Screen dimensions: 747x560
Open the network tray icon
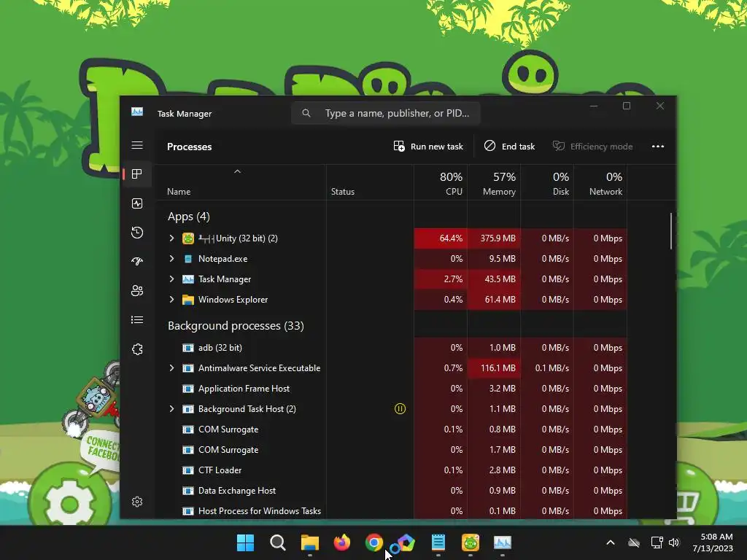click(657, 542)
